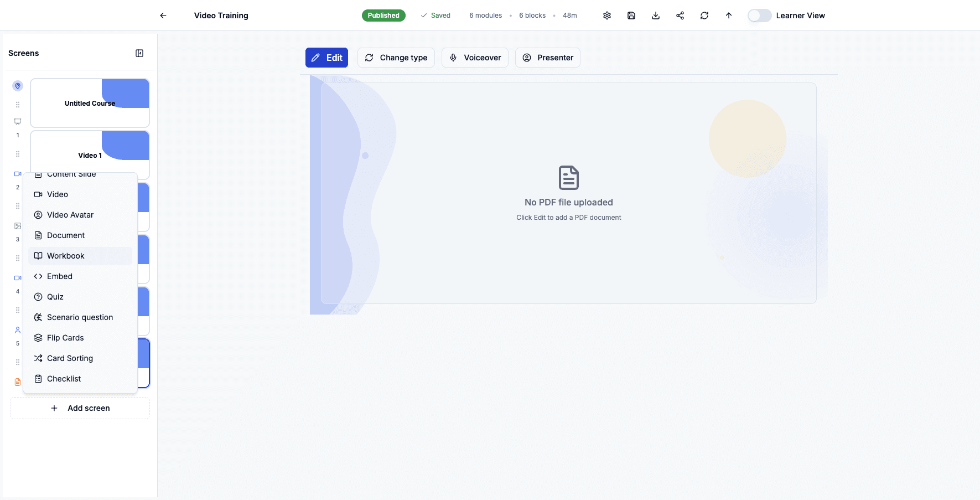Open the share icon
This screenshot has width=980, height=500.
click(x=680, y=16)
